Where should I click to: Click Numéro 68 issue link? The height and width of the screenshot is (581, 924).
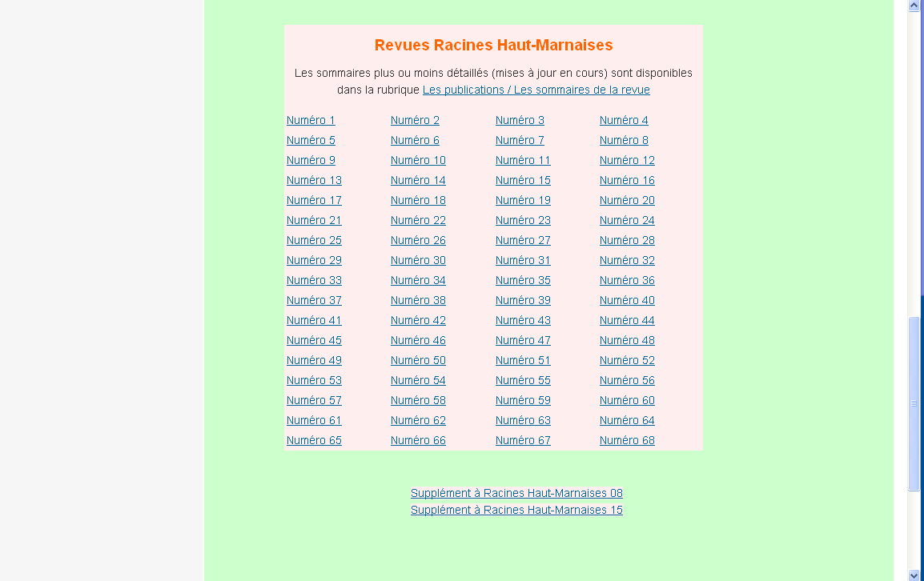pyautogui.click(x=627, y=440)
